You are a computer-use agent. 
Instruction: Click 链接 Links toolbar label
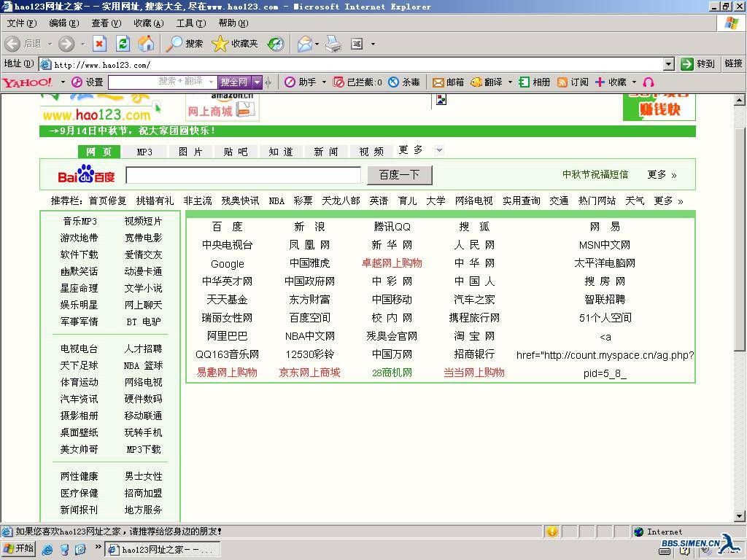pos(734,63)
